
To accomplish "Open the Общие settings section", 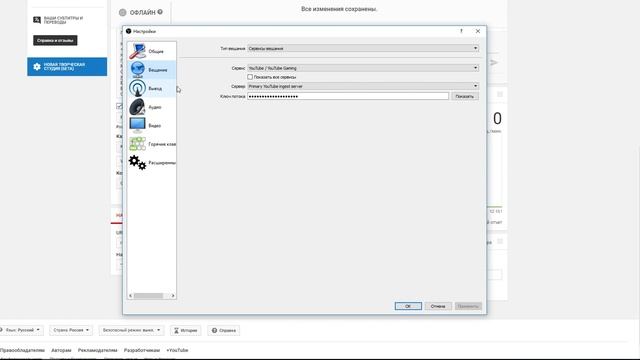I will (151, 51).
